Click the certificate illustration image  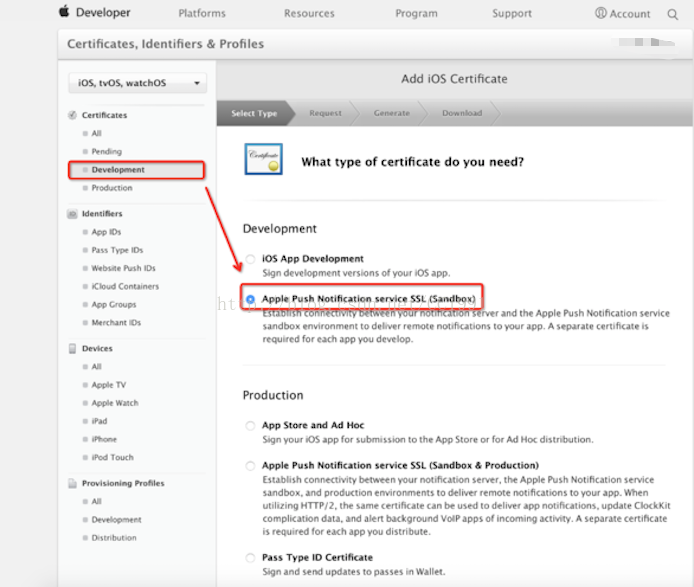point(263,159)
